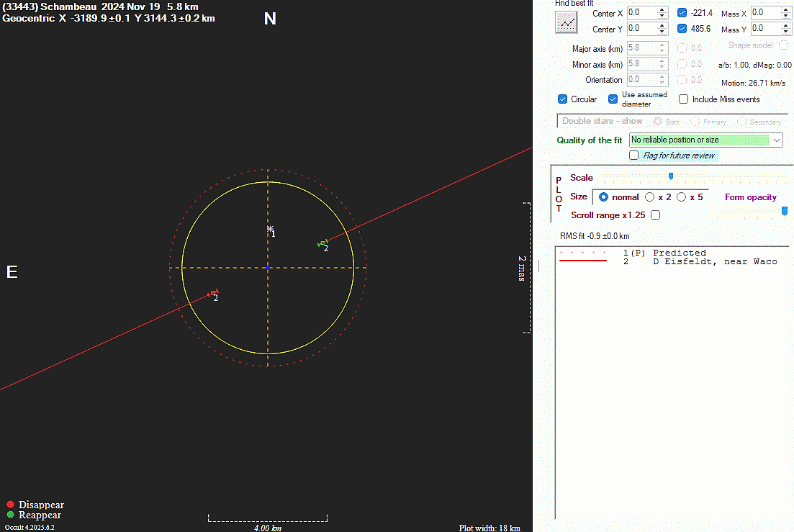This screenshot has width=794, height=532.
Task: Uncheck the -221.4 Center X checkbox
Action: (682, 13)
